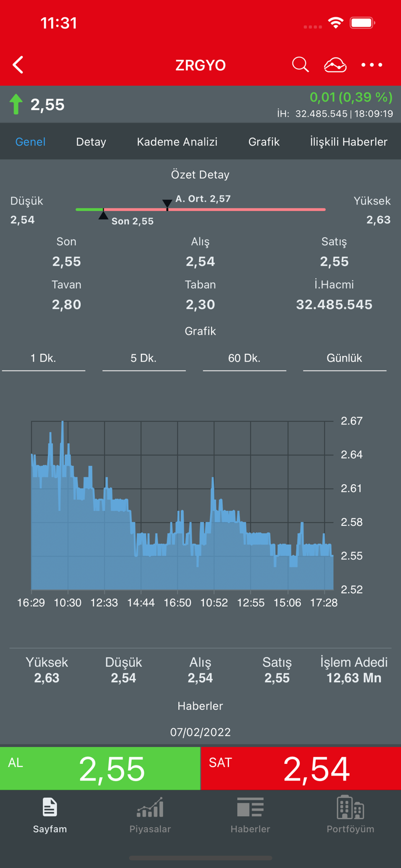
Task: Select the 60 Dk. chart interval
Action: point(244,358)
